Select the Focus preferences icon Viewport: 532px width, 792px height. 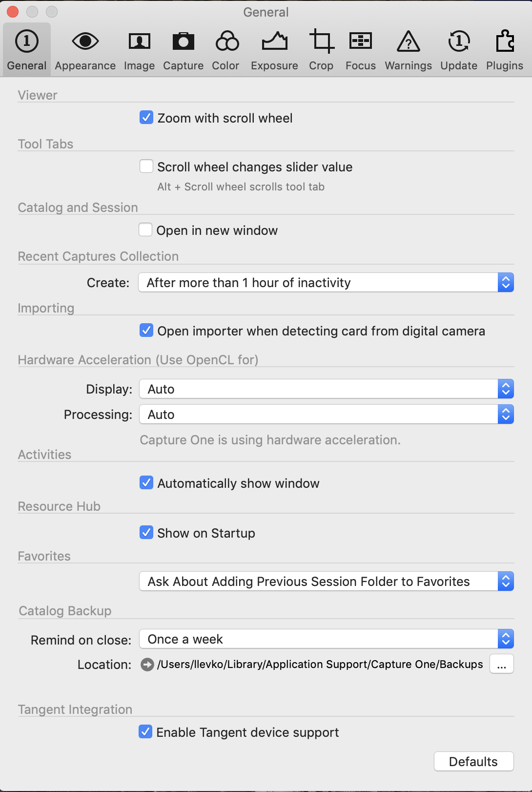coord(361,41)
